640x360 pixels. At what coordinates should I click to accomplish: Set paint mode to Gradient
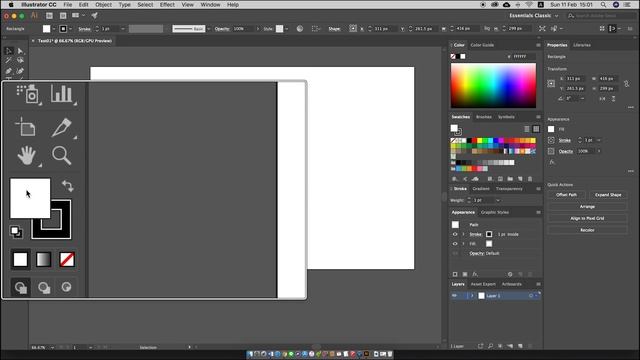pyautogui.click(x=44, y=260)
